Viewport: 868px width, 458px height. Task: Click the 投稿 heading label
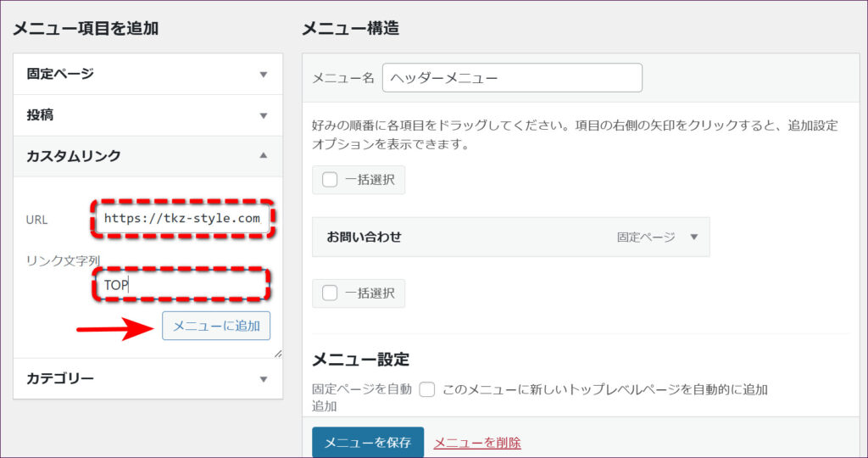point(40,115)
